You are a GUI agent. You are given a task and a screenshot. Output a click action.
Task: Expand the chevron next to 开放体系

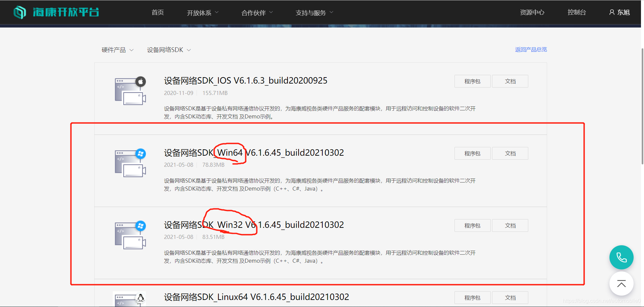217,12
